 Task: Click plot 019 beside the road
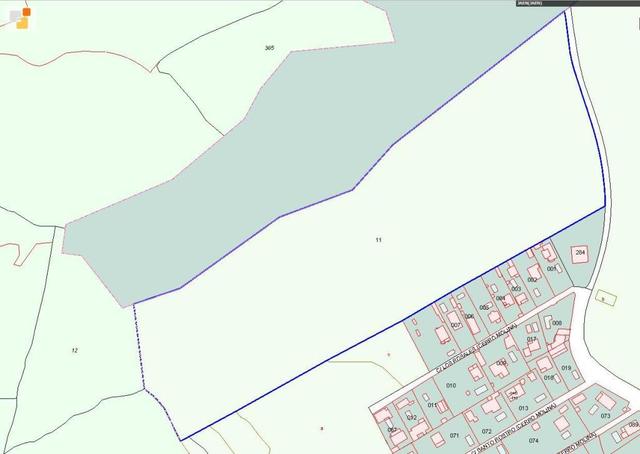(565, 368)
